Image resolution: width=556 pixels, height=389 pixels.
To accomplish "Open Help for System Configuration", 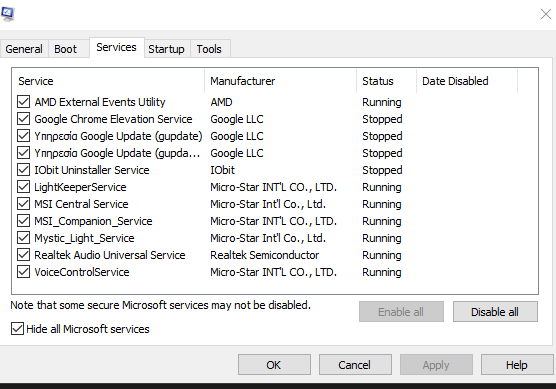I will pos(517,365).
